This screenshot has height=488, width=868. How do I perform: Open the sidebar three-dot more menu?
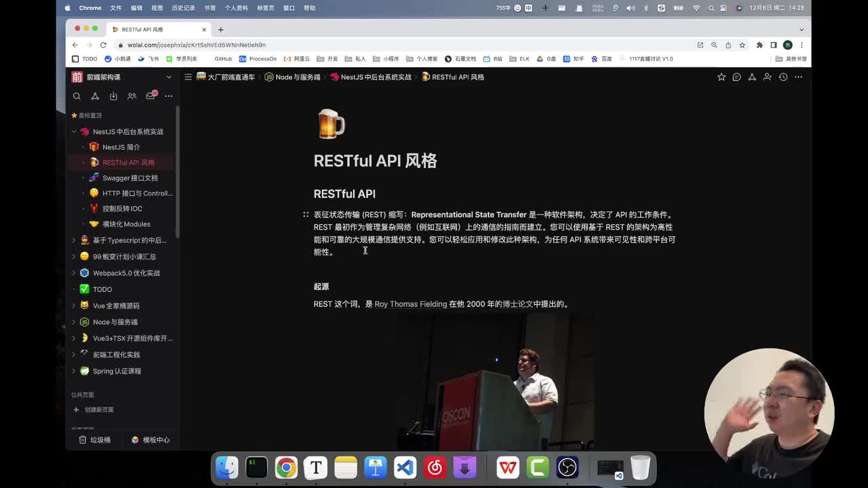[x=168, y=96]
